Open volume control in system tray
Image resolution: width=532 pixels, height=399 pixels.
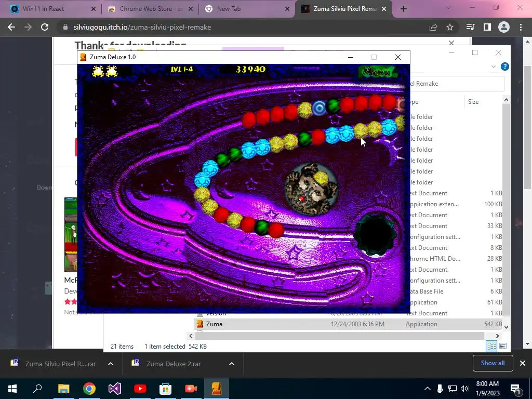[x=464, y=389]
